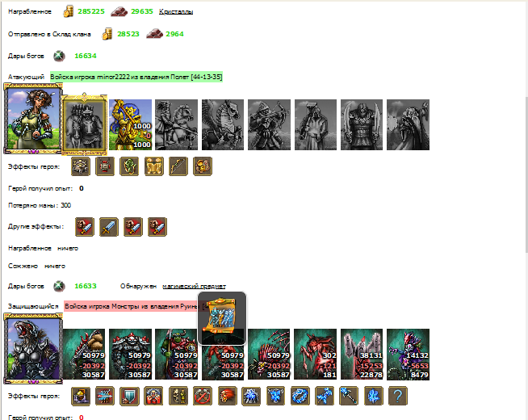The width and height of the screenshot is (528, 420).
Task: Click the crossed-out hammers effect icon
Action: [203, 396]
